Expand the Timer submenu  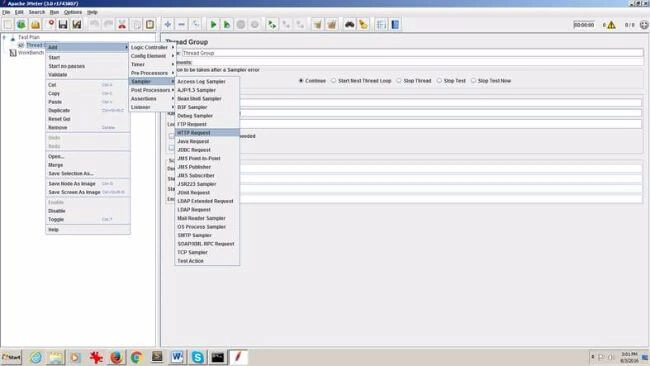152,64
